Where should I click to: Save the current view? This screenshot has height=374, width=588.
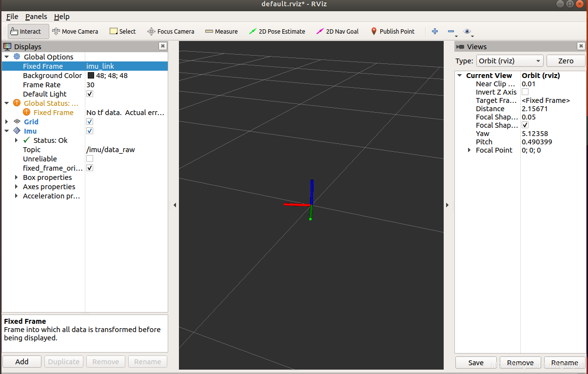476,362
